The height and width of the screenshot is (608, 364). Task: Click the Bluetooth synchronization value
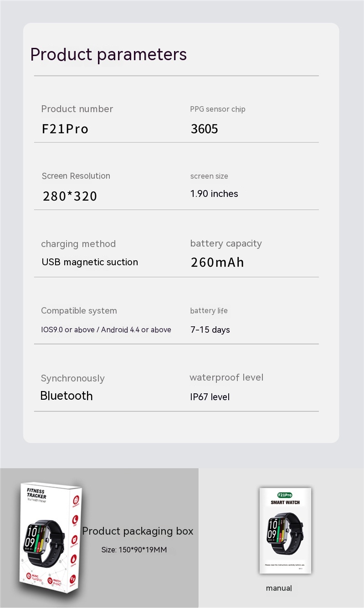67,396
